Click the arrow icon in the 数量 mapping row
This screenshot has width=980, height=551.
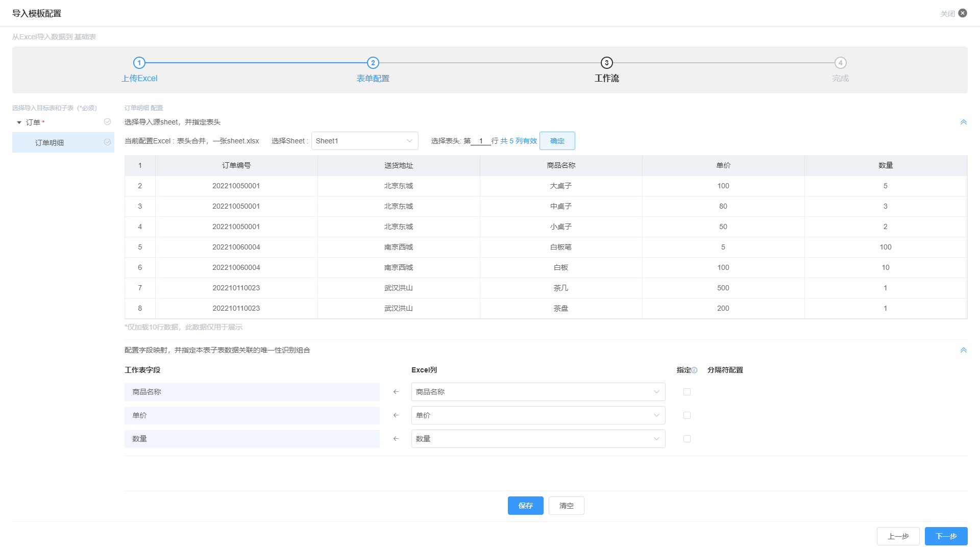396,439
